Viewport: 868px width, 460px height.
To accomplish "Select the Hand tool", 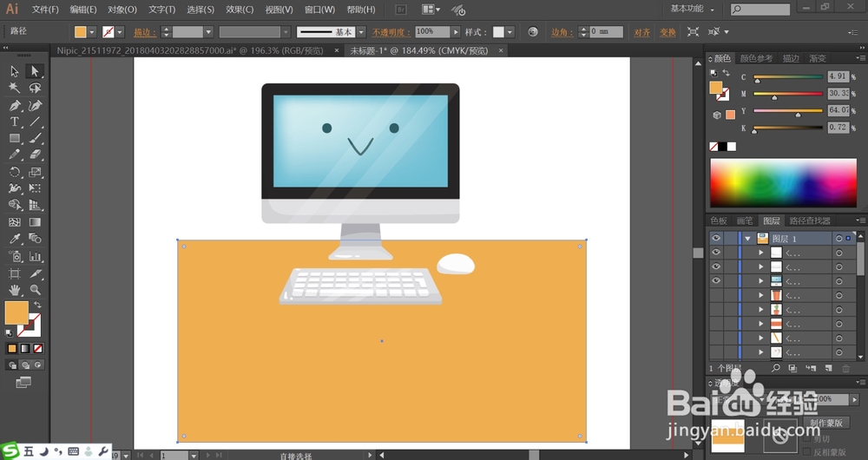I will tap(15, 290).
